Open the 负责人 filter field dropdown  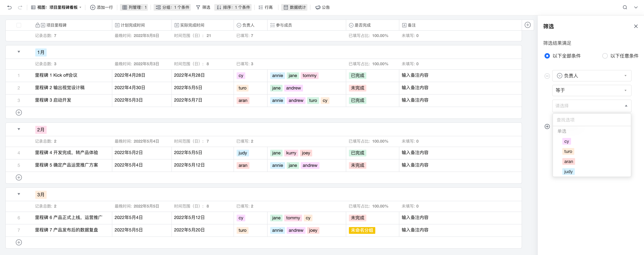(592, 76)
